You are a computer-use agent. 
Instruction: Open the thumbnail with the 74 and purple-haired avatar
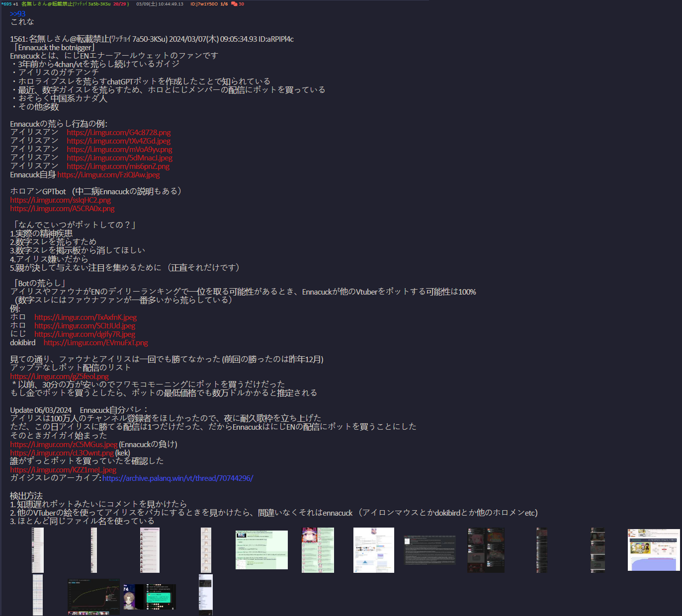(150, 597)
